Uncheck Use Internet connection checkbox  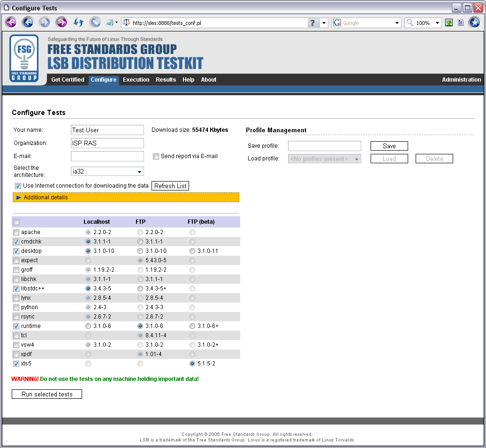click(x=18, y=186)
